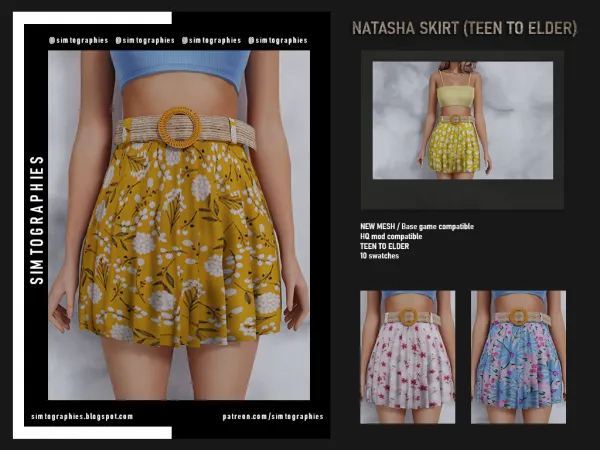Click the vertical 'SIMTOGRAPHIES' label
This screenshot has height=450, width=600.
pyautogui.click(x=37, y=220)
